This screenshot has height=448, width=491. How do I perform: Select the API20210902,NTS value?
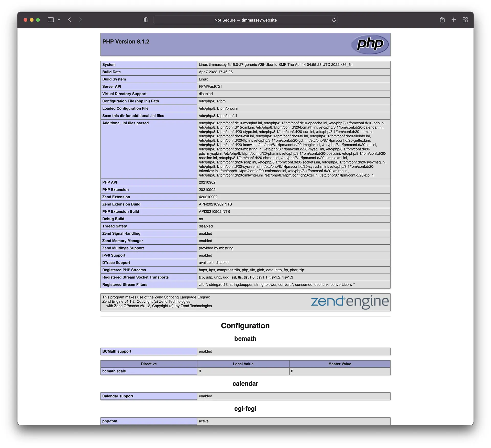click(214, 212)
